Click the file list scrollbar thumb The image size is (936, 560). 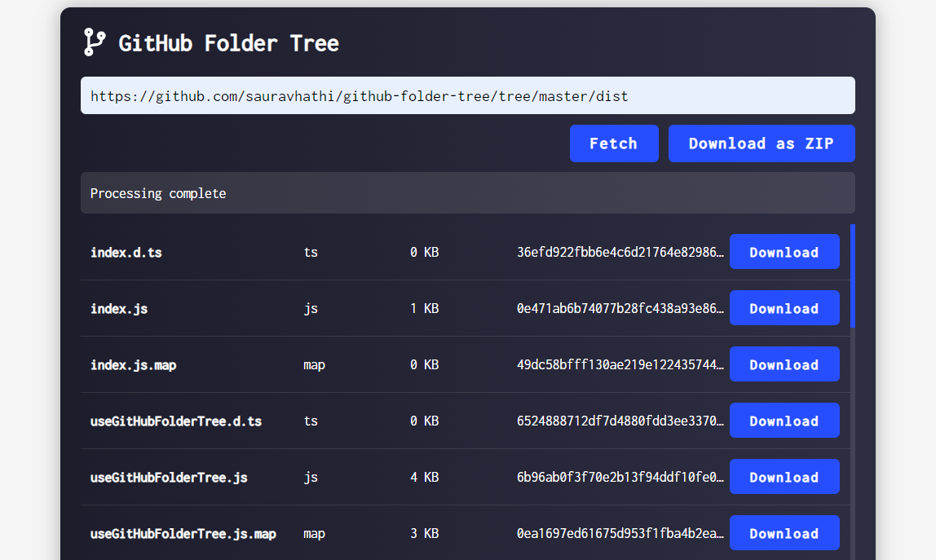(853, 276)
